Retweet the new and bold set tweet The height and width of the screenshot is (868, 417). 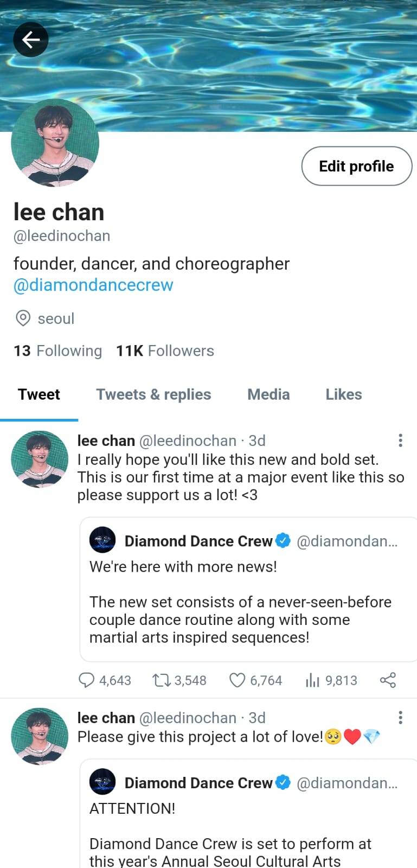(161, 680)
